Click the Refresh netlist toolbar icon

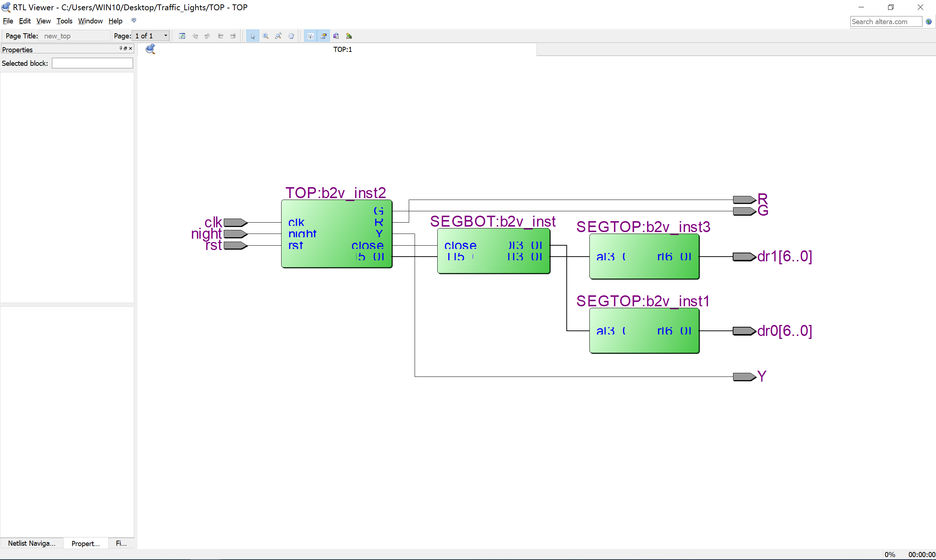click(182, 36)
